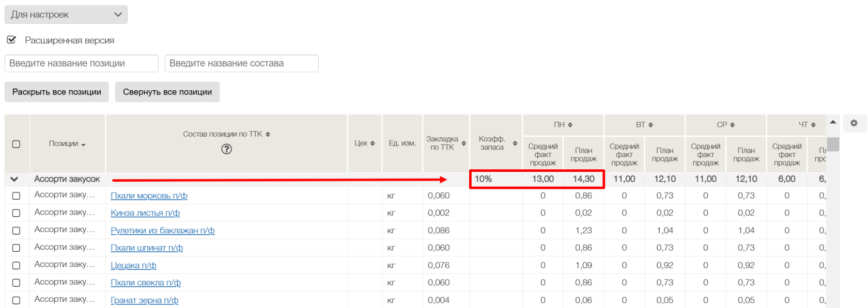
Task: Click help question mark under Состав позиции
Action: coord(226,149)
